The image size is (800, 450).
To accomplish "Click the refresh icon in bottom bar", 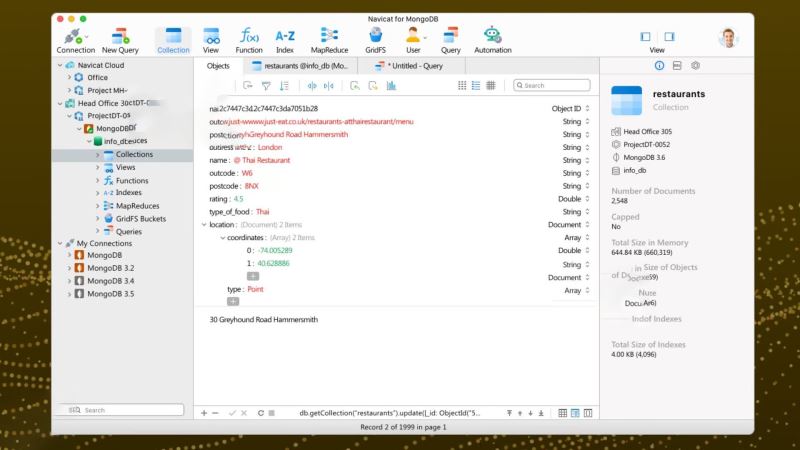I will click(261, 413).
